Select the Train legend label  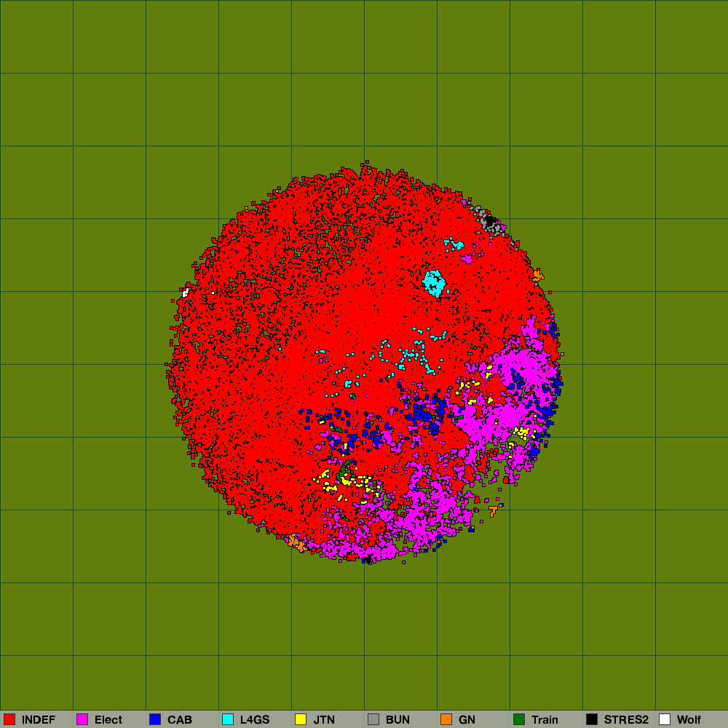click(x=545, y=720)
